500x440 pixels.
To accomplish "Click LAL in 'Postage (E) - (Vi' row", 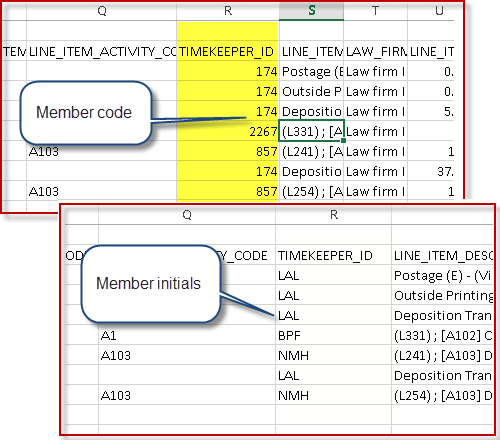I will (x=334, y=275).
